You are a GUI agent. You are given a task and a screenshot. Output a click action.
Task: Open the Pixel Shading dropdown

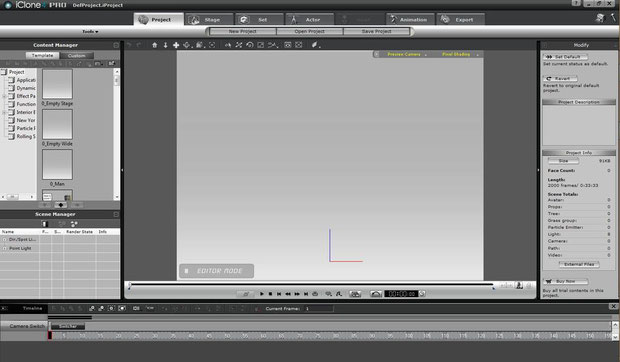(459, 54)
